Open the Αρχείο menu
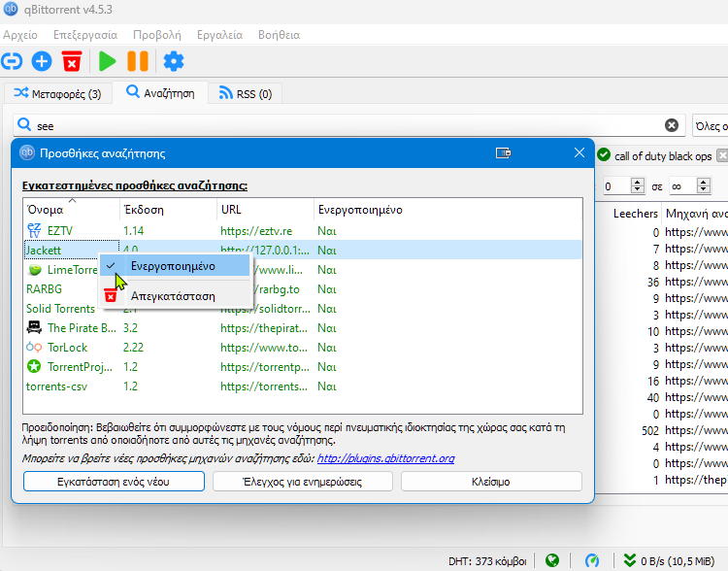The width and height of the screenshot is (728, 571). click(20, 35)
